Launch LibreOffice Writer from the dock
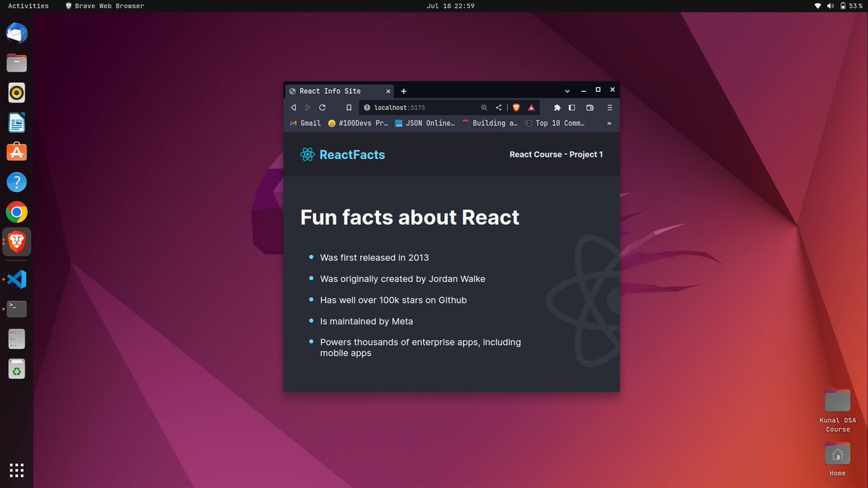This screenshot has height=488, width=868. tap(17, 122)
